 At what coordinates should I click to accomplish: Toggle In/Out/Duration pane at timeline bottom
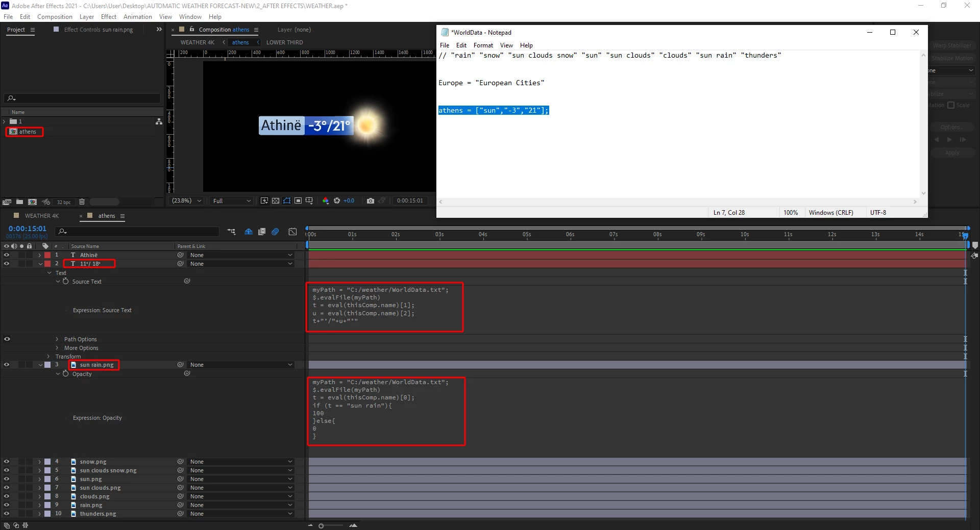tap(26, 525)
